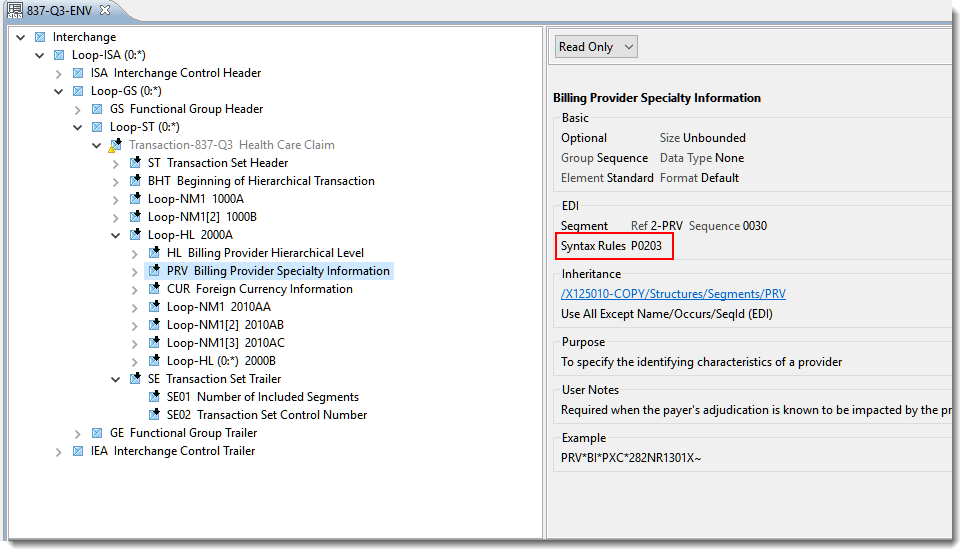The height and width of the screenshot is (556, 967).
Task: Select HL Billing Provider Hierarchical Level item
Action: click(x=265, y=253)
